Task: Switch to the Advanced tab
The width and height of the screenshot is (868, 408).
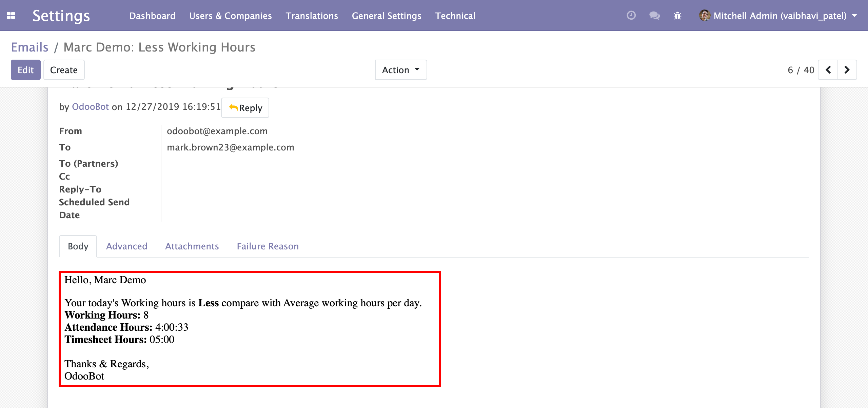Action: (126, 246)
